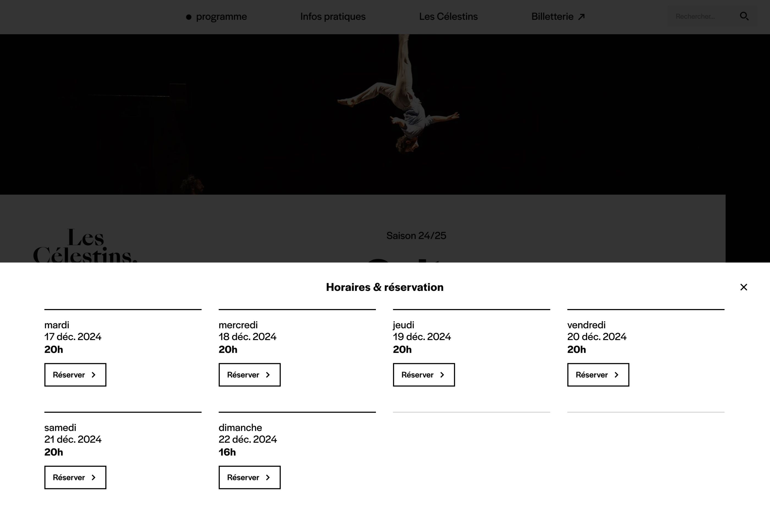This screenshot has height=532, width=770.
Task: Click the chevron in the 22 déc. Réserver button
Action: (268, 477)
